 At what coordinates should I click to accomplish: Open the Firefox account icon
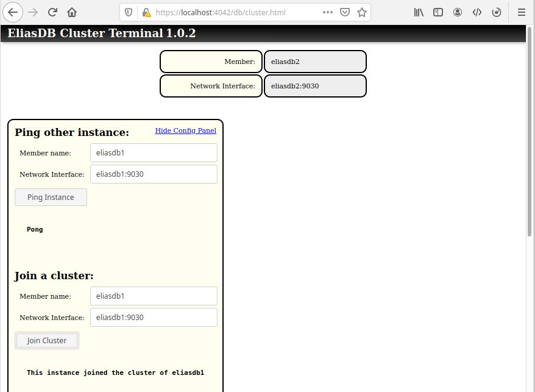click(x=458, y=12)
